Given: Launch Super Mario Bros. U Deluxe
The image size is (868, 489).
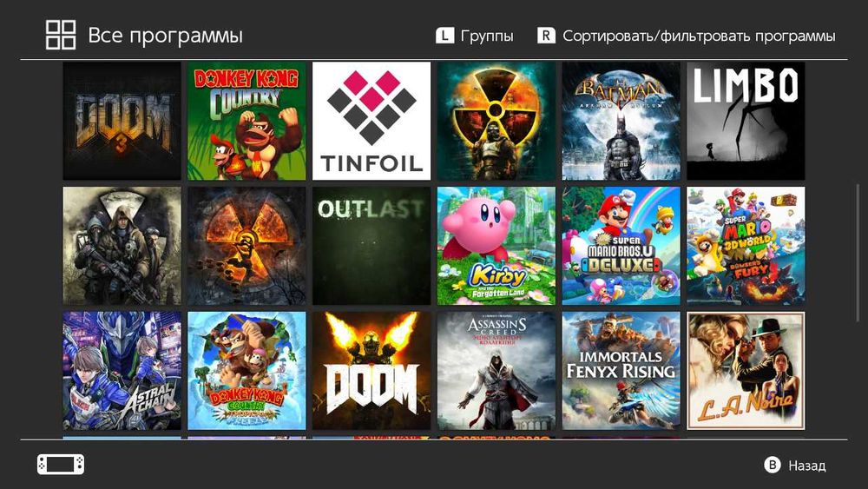Looking at the screenshot, I should point(621,246).
